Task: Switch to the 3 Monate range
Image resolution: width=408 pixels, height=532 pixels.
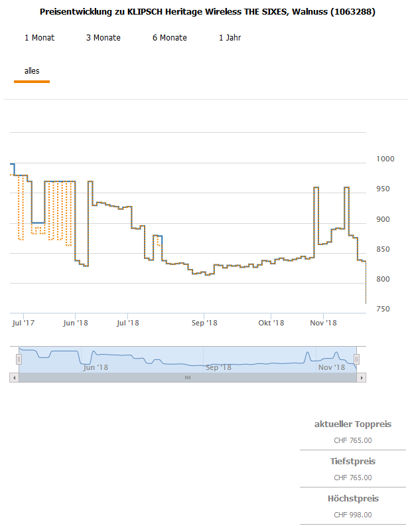Action: pos(103,38)
